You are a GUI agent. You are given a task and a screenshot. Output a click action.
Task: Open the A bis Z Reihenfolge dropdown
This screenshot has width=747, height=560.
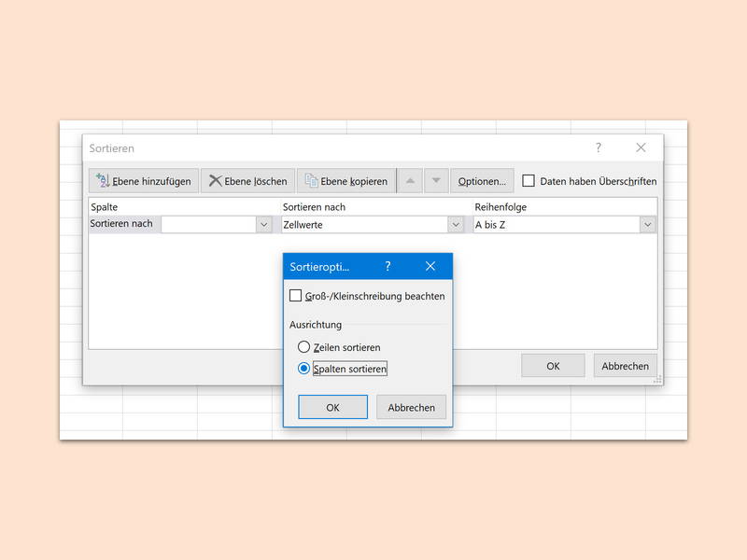pos(647,224)
